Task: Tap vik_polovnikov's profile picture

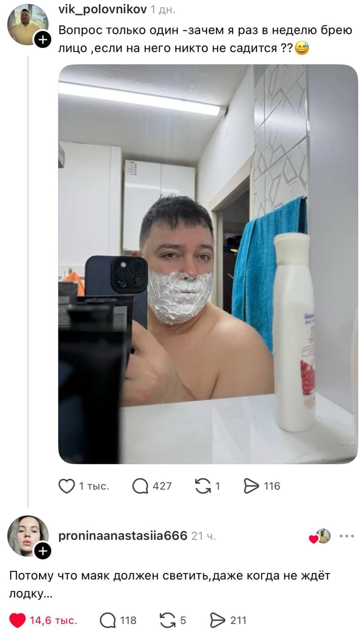Action: click(x=28, y=25)
